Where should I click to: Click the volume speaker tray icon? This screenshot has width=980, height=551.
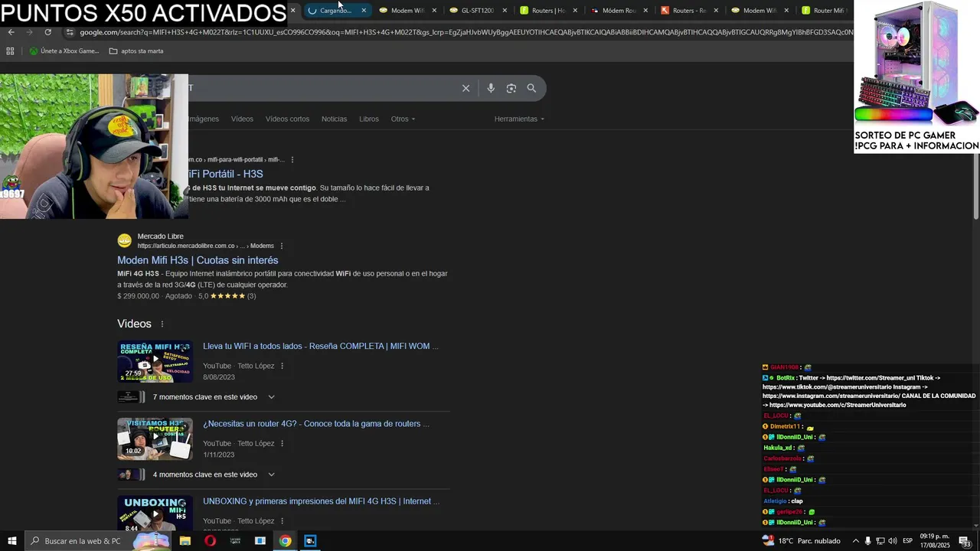[x=893, y=541]
